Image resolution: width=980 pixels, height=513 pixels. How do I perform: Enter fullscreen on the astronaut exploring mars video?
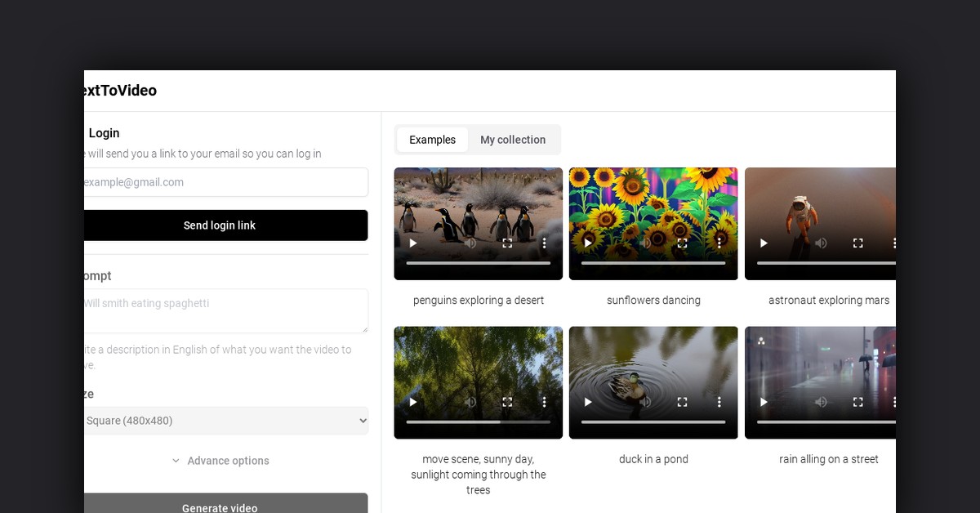tap(857, 243)
